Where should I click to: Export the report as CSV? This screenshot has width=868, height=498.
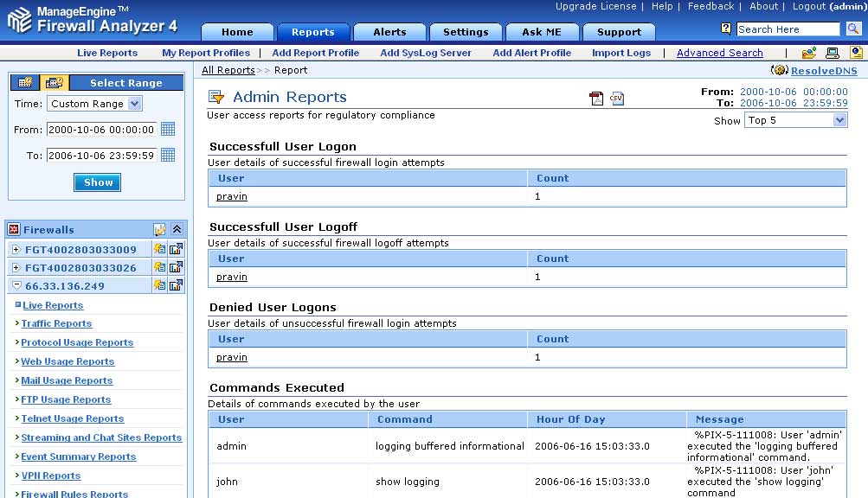pos(617,99)
